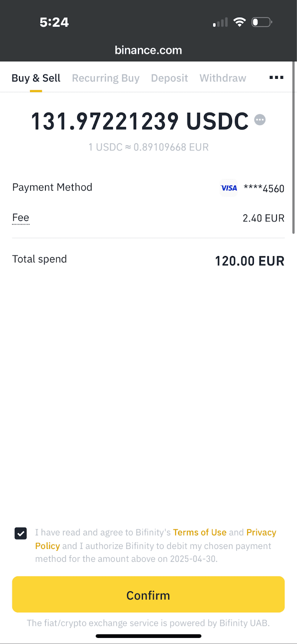Tap the binance.com address bar
Viewport: 297px width, 644px height.
coord(148,50)
